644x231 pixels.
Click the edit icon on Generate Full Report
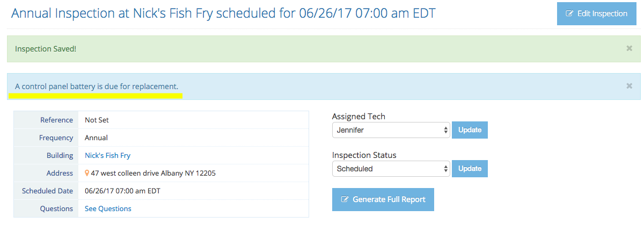(345, 199)
